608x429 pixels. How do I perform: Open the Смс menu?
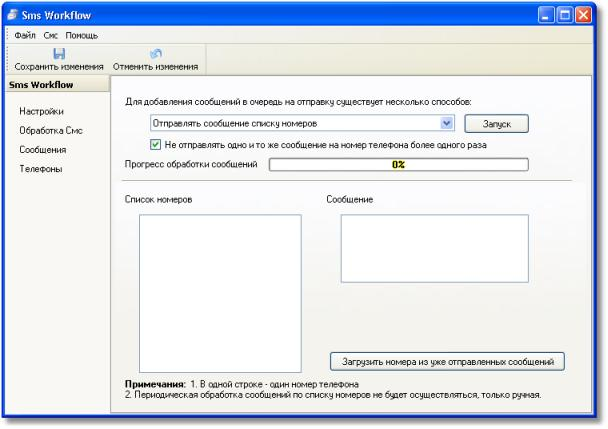[x=51, y=35]
